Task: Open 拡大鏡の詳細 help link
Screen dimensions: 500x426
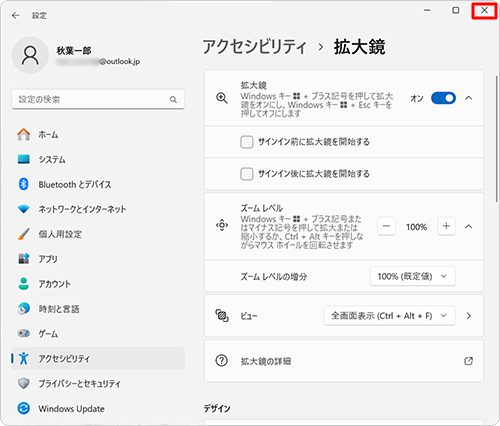Action: (344, 361)
